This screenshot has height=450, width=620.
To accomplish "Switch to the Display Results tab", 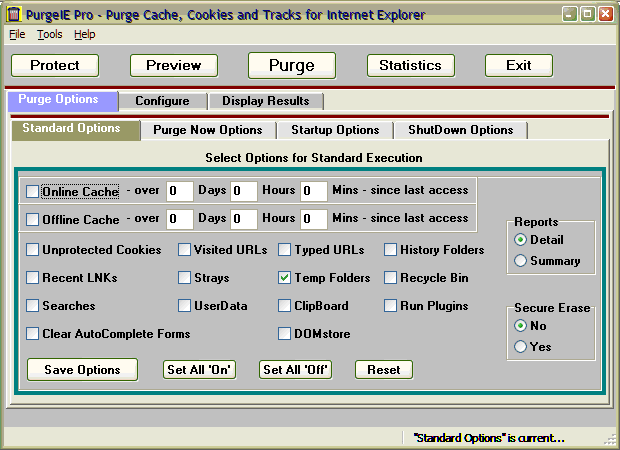I will (265, 101).
